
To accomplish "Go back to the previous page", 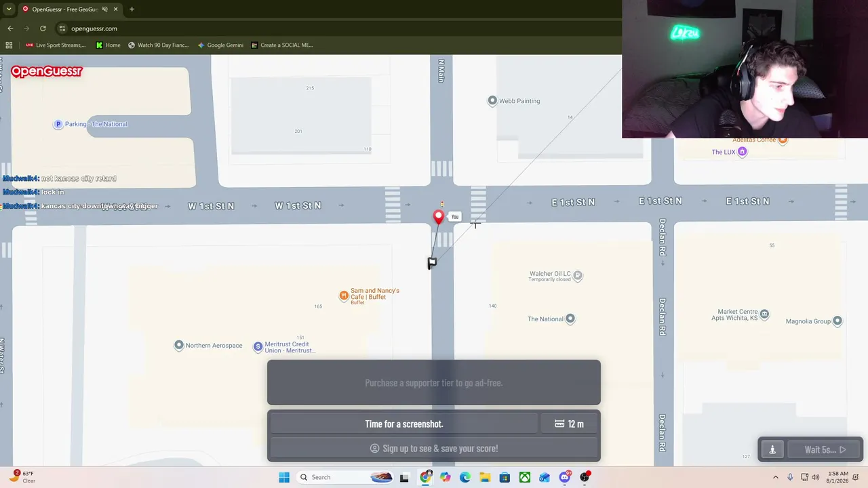I will tap(10, 28).
